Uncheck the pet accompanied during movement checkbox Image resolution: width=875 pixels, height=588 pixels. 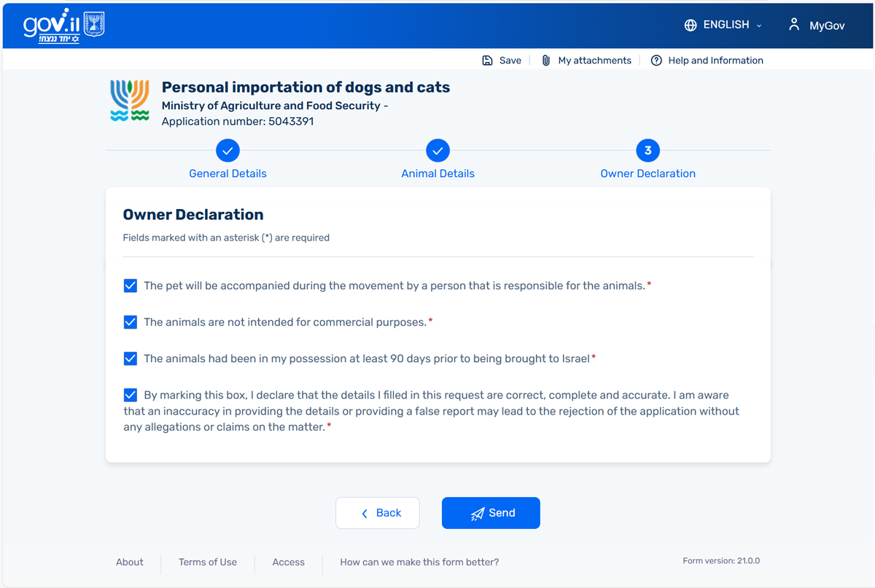tap(131, 286)
